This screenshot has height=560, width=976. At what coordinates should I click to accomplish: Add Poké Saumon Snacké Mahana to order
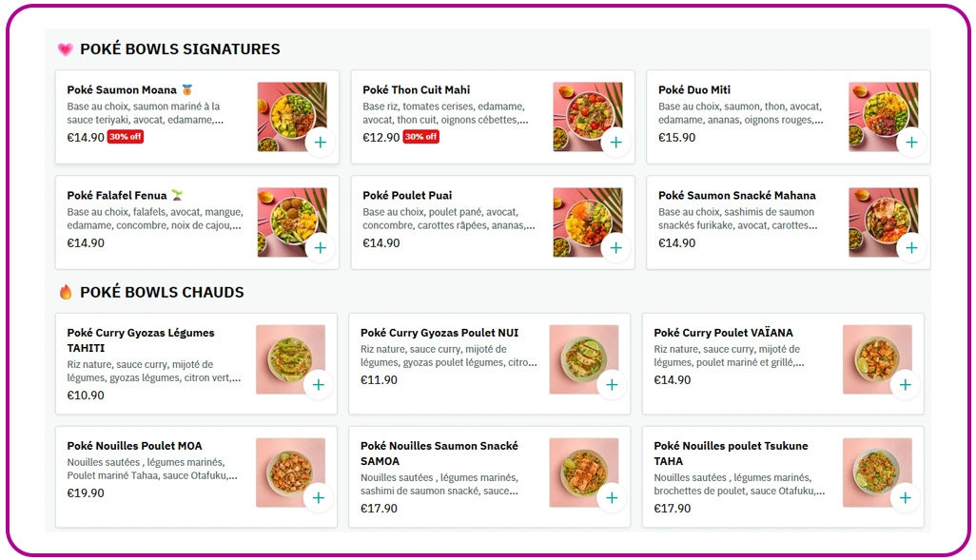pyautogui.click(x=911, y=248)
